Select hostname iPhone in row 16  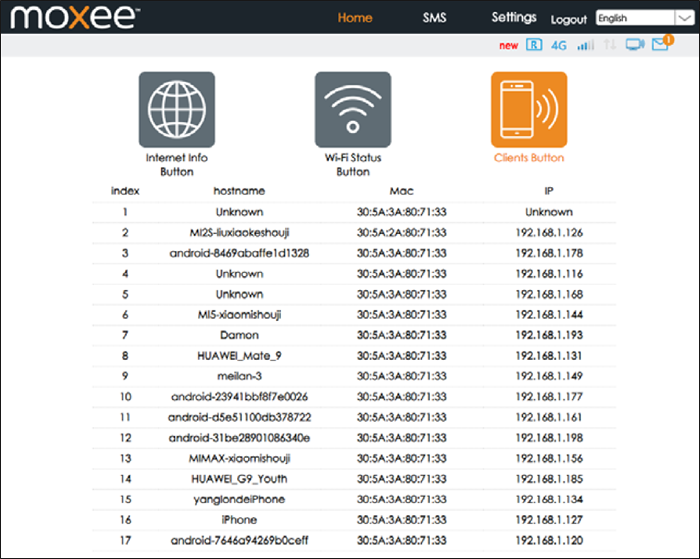coord(239,520)
